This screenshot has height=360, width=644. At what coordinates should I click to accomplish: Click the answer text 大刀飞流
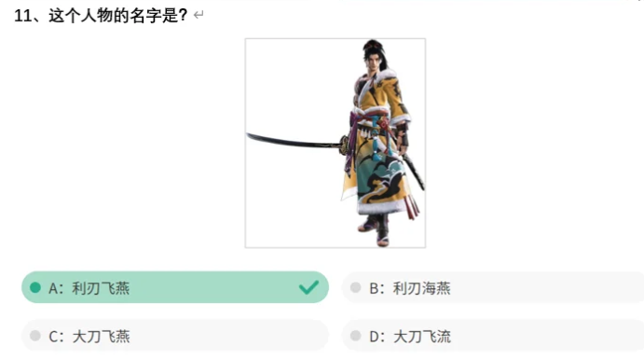[x=422, y=337]
